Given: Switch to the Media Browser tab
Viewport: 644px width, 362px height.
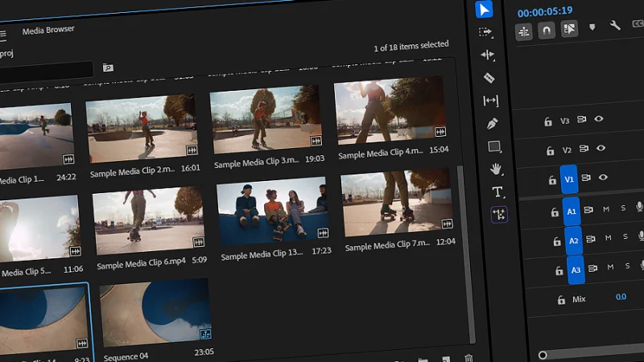Looking at the screenshot, I should pos(48,30).
